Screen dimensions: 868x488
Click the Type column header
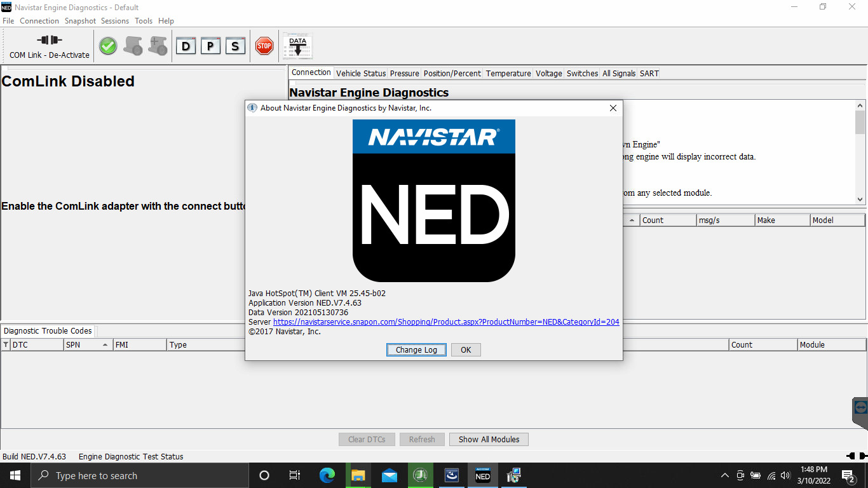point(206,345)
